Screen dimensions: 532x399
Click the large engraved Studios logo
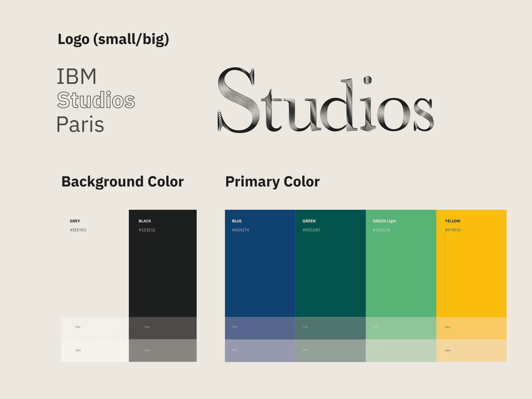(x=326, y=100)
